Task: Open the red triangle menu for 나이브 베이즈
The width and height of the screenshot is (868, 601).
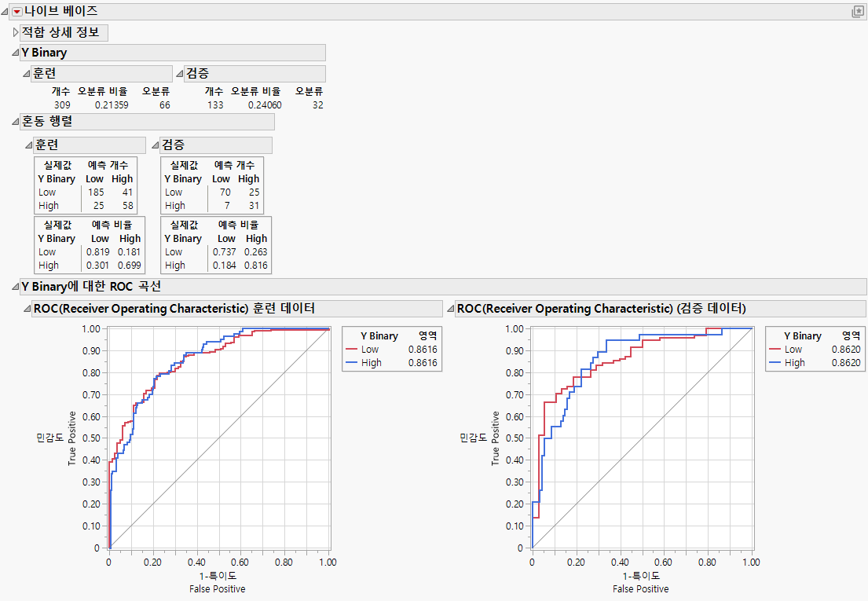Action: click(x=19, y=11)
